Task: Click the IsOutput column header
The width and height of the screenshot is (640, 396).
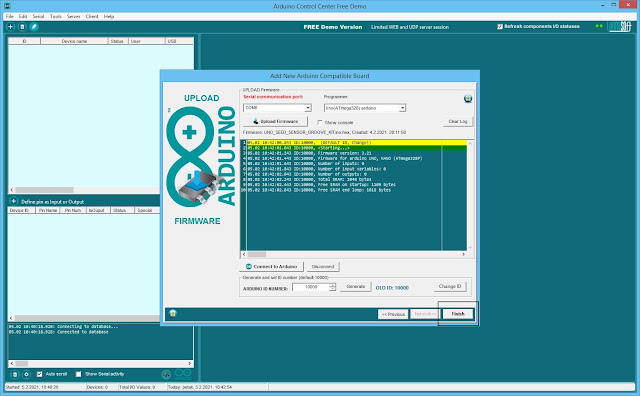Action: [98, 210]
